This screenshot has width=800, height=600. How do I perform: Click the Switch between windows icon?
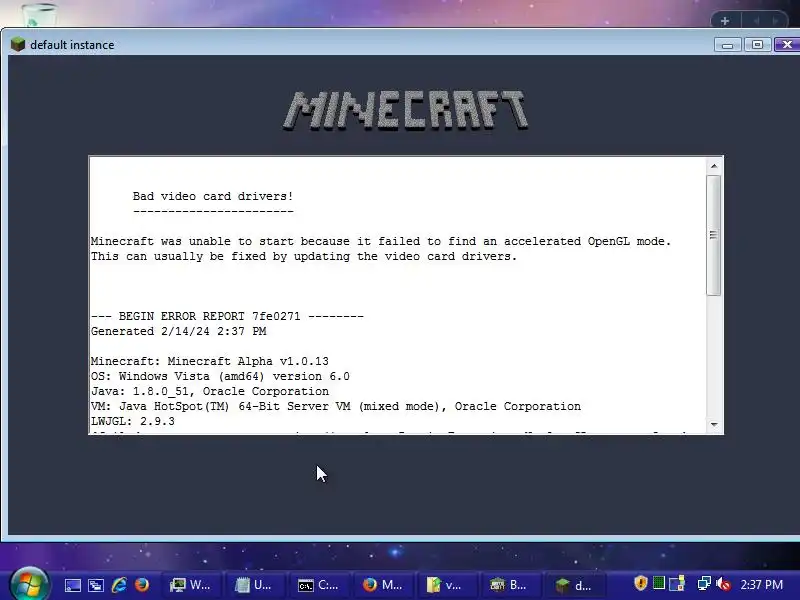click(x=96, y=585)
